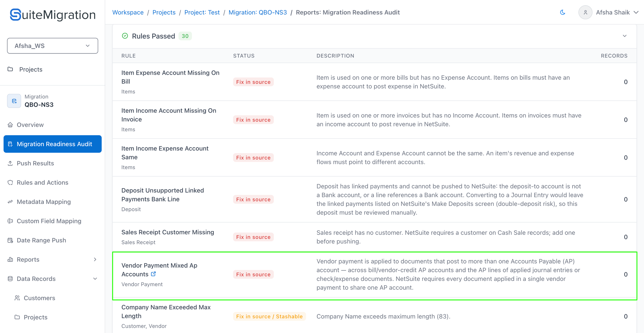Open external link icon for Vendor Payment Mixed Ap Accounts

point(153,274)
